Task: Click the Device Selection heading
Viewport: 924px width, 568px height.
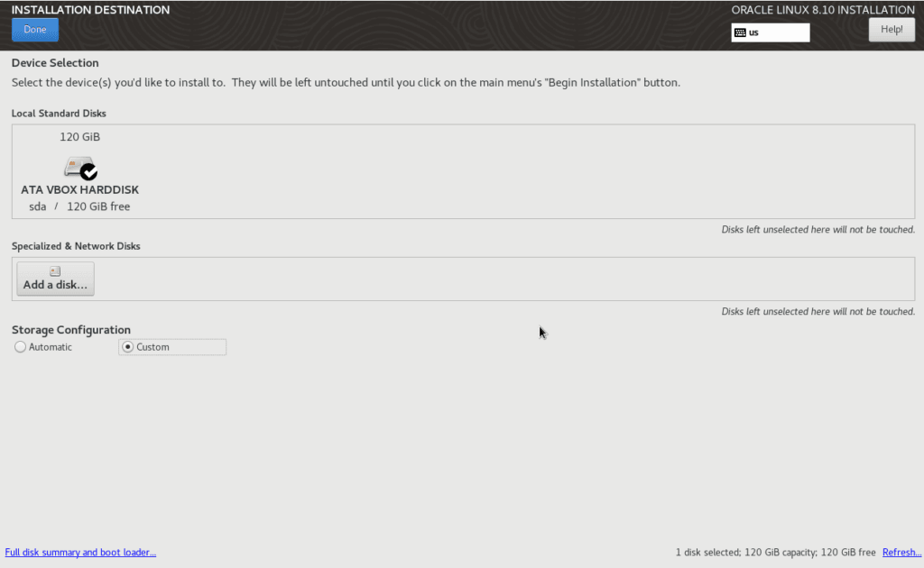Action: pos(55,62)
